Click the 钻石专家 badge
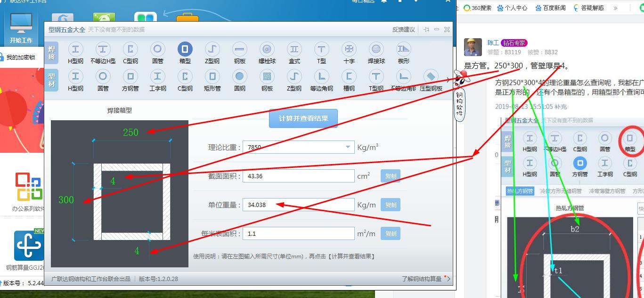This screenshot has width=644, height=298. [x=514, y=43]
